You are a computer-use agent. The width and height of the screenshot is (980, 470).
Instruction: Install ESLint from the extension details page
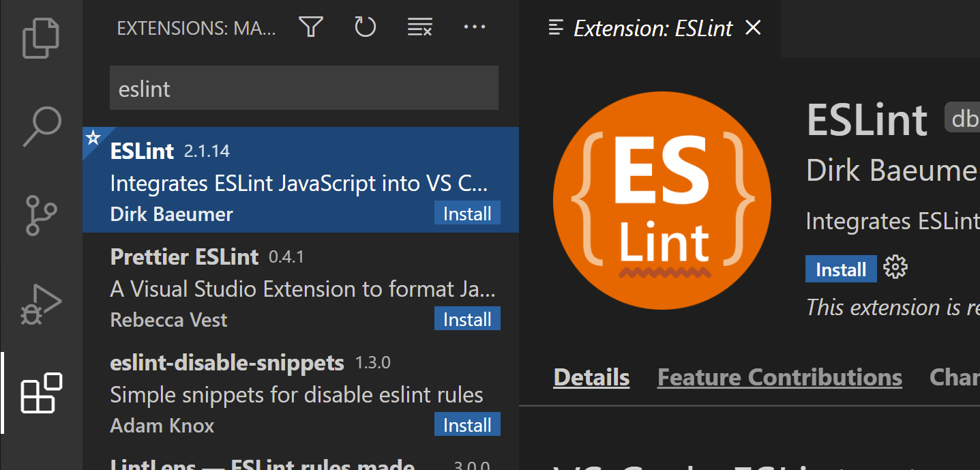click(841, 269)
